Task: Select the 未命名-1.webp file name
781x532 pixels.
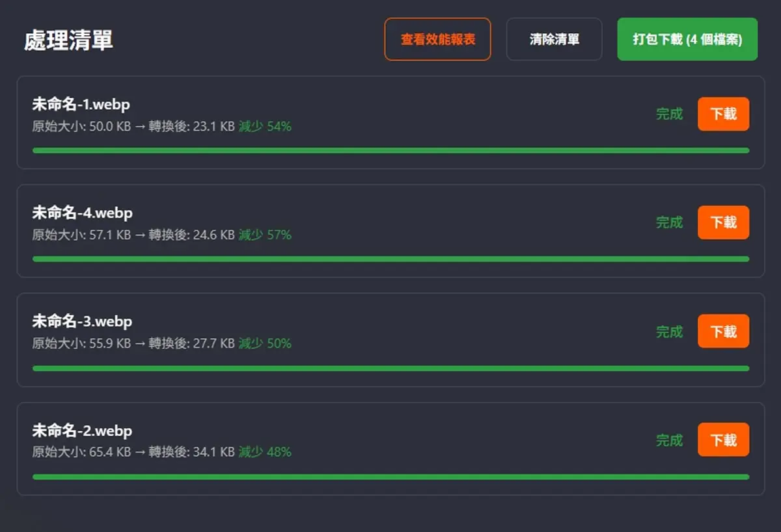Action: point(82,105)
